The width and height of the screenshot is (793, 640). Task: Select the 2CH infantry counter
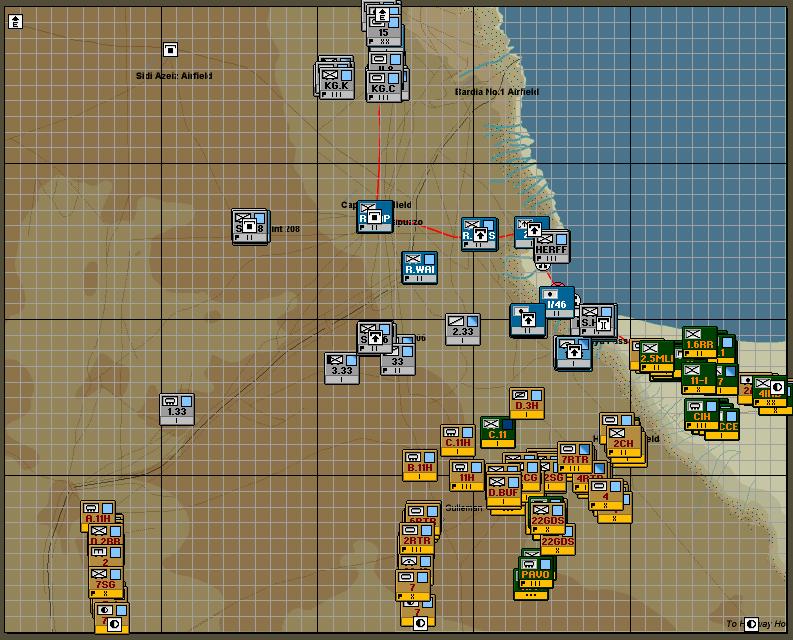[624, 441]
